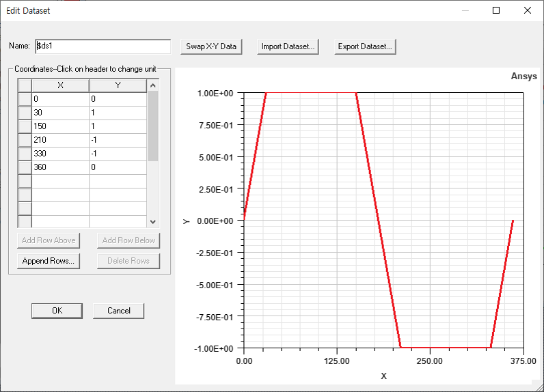This screenshot has width=544, height=392.
Task: Select the X cell containing 30
Action: (x=60, y=113)
